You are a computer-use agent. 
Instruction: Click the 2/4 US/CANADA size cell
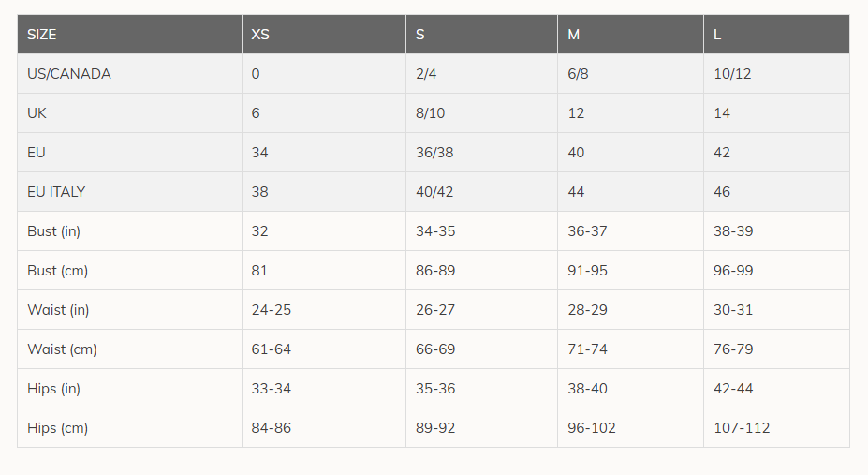pos(426,74)
